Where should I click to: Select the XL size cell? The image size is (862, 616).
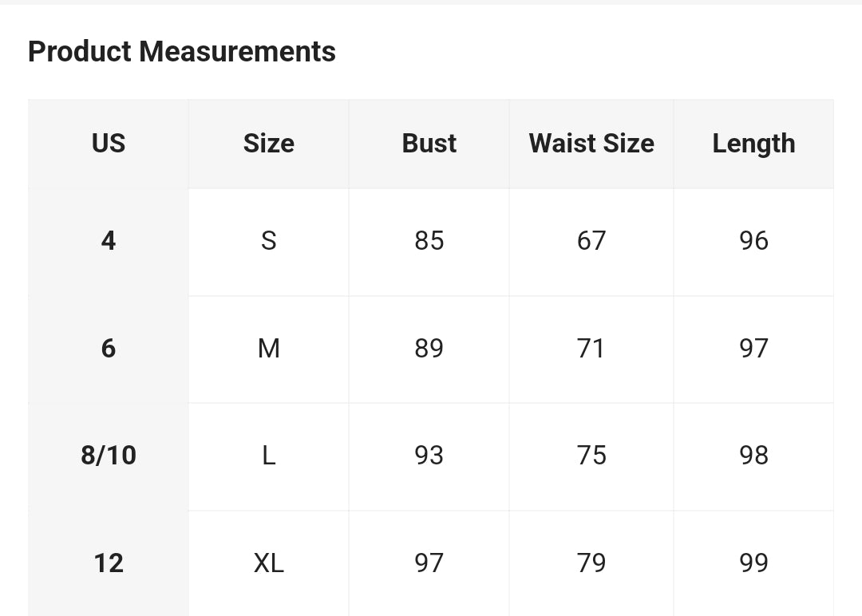click(x=269, y=563)
